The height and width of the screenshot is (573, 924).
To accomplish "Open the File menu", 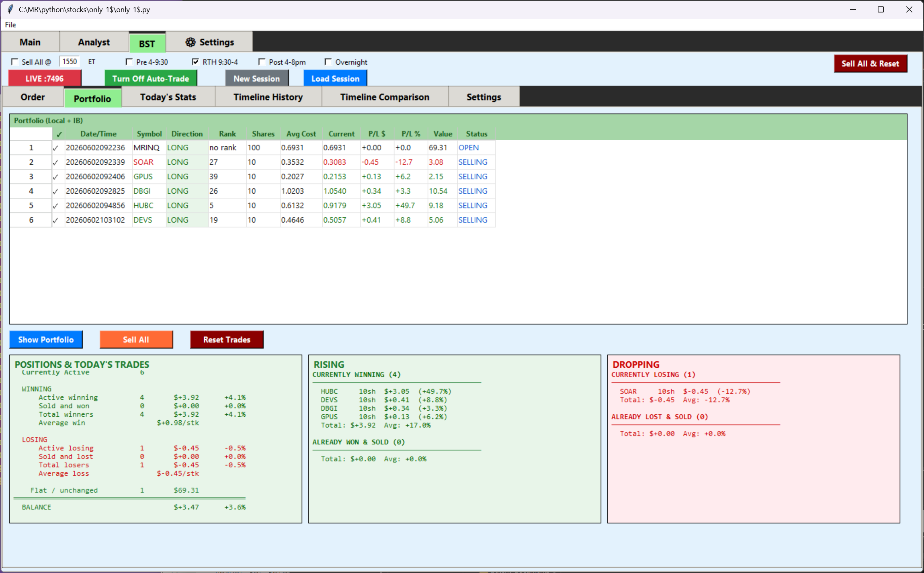I will pyautogui.click(x=10, y=25).
